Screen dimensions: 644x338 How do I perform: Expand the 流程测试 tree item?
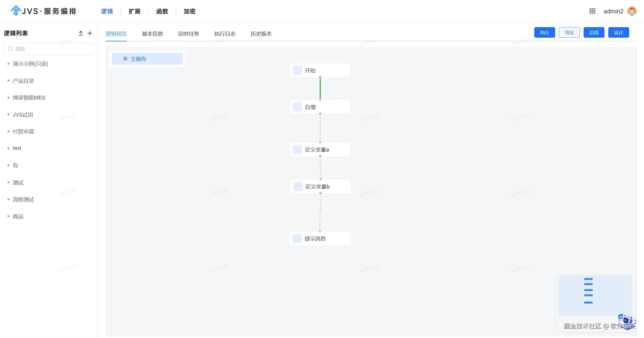8,199
